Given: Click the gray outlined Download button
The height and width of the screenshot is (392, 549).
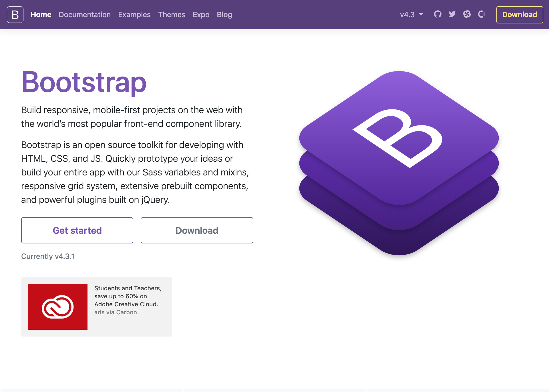Looking at the screenshot, I should pos(197,230).
